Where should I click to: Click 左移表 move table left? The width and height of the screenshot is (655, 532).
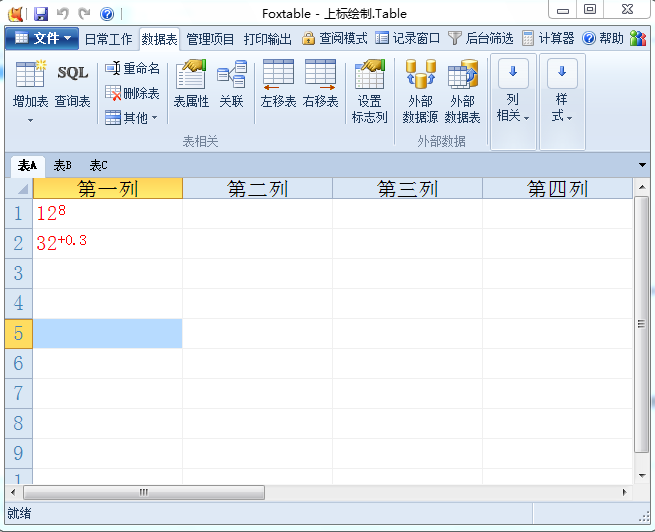click(278, 84)
